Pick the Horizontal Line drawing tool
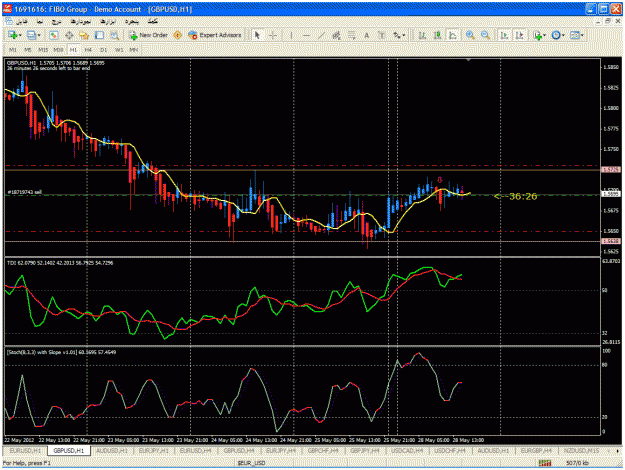Image resolution: width=625 pixels, height=470 pixels. tap(306, 35)
